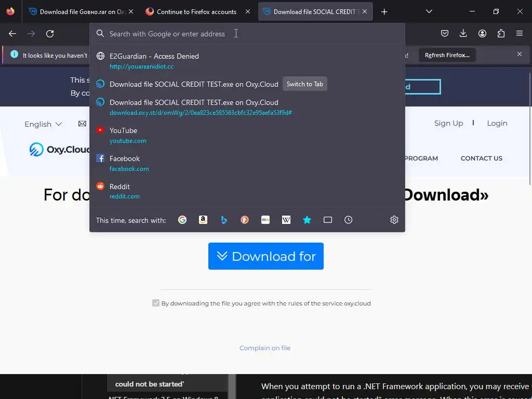This screenshot has height=399, width=532.
Task: Search in open Tabs icon
Action: (328, 220)
